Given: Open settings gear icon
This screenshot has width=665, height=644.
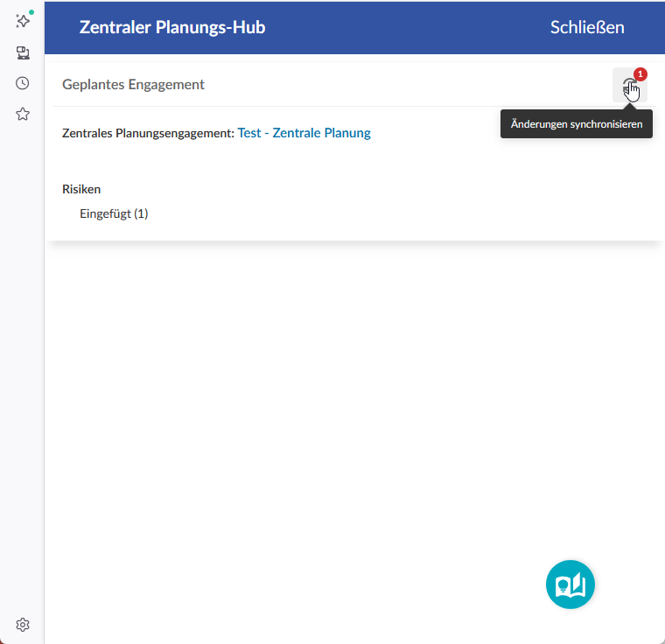Looking at the screenshot, I should click(x=23, y=625).
